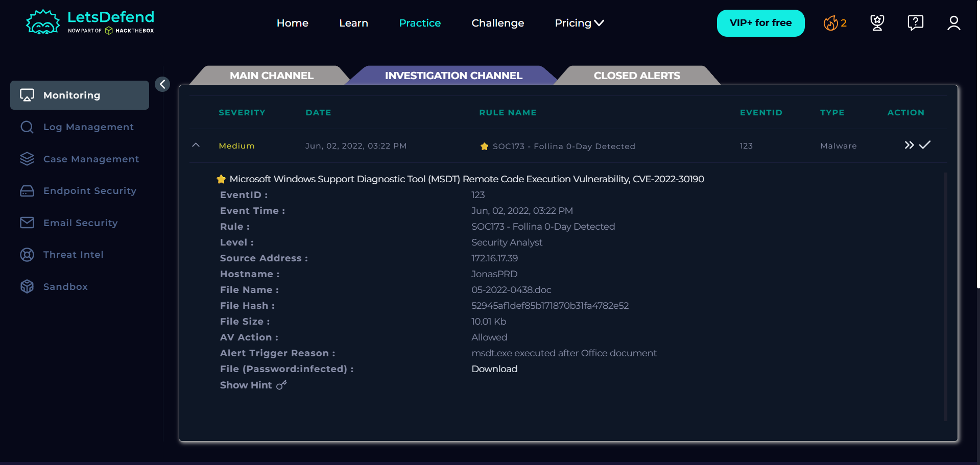
Task: Download the password-protected file
Action: click(x=494, y=369)
